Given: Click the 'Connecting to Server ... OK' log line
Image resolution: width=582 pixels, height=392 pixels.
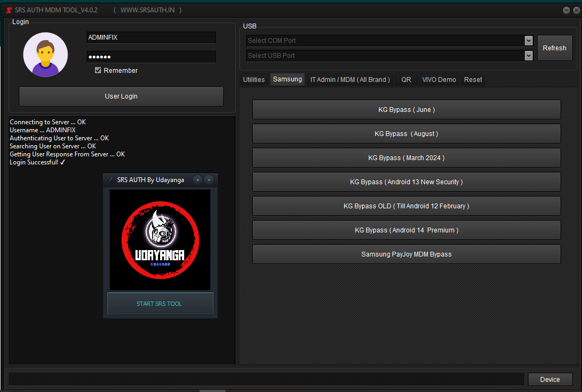Looking at the screenshot, I should [x=48, y=122].
